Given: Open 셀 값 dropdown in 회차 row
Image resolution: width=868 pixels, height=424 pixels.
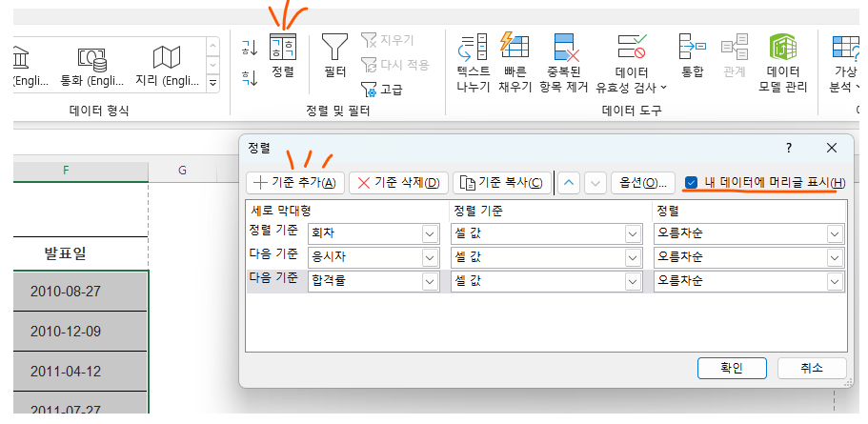Looking at the screenshot, I should click(634, 234).
